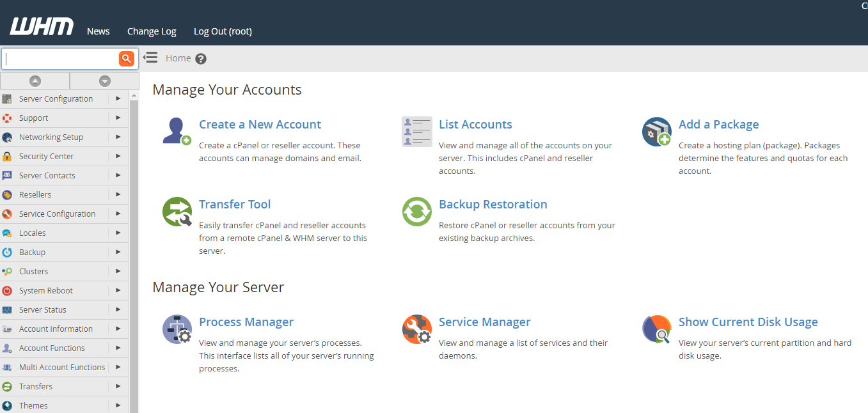
Task: Click the Service Configuration sidebar icon
Action: tap(7, 214)
